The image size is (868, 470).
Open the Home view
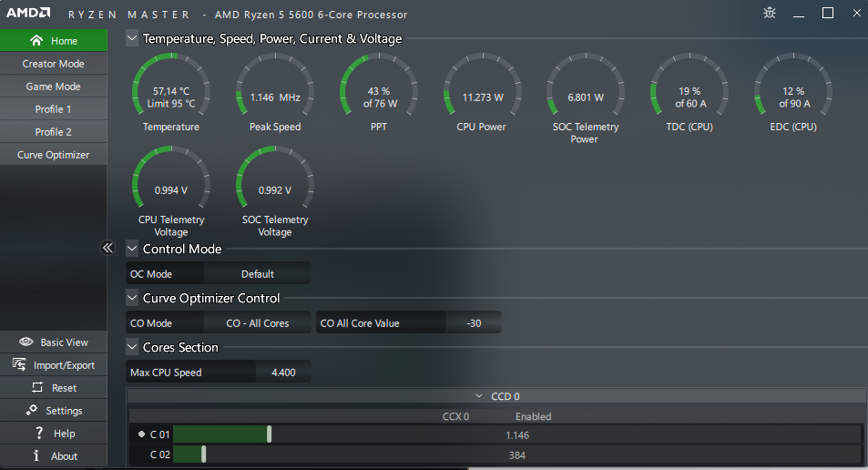54,40
